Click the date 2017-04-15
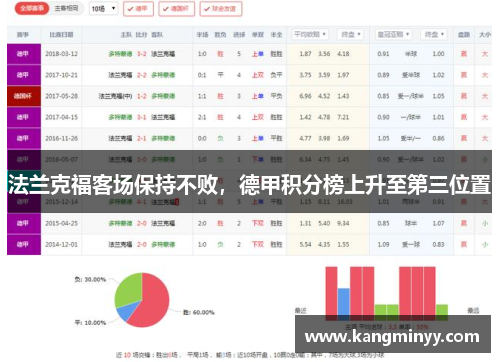This screenshot has height=362, width=500. coord(61,117)
